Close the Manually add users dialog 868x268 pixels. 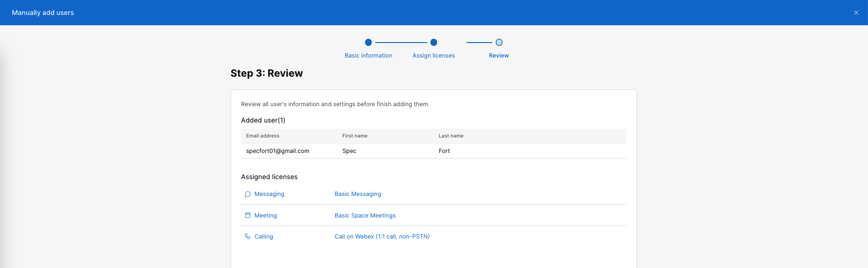coord(856,13)
